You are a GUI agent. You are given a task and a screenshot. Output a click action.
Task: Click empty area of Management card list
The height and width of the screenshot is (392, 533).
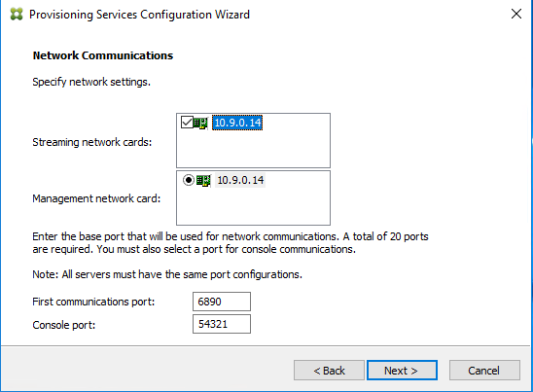(x=253, y=206)
